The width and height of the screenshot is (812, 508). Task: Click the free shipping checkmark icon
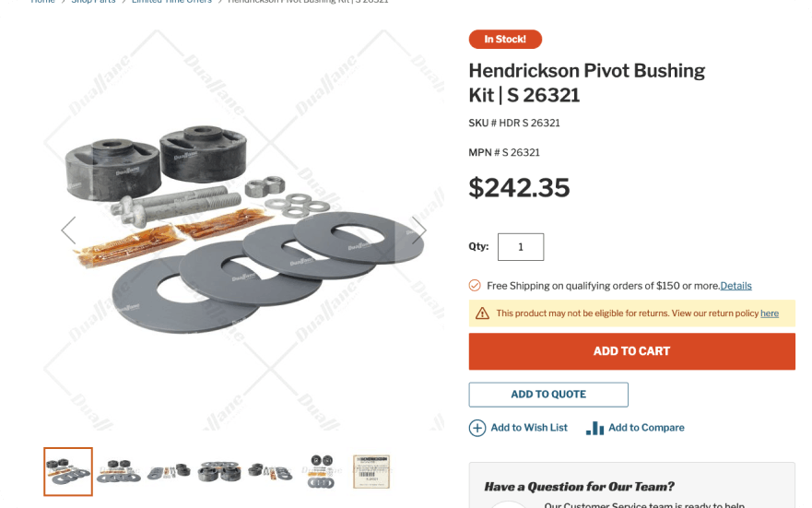click(475, 285)
